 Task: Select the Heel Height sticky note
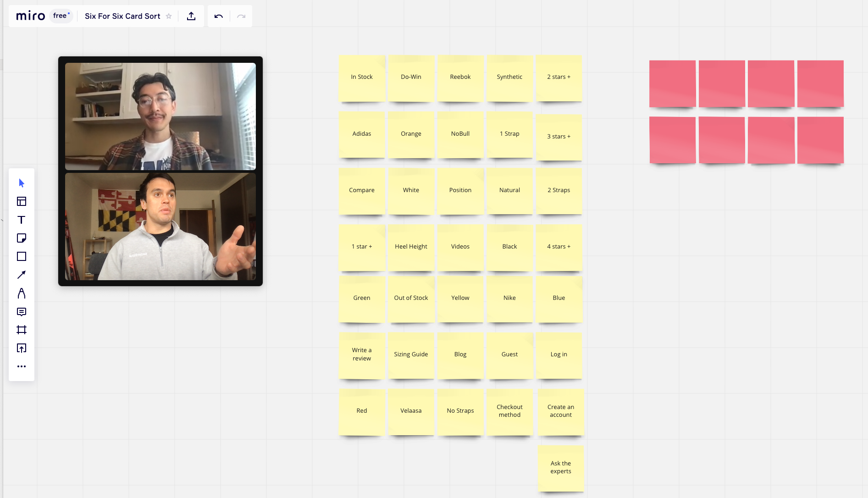(411, 248)
